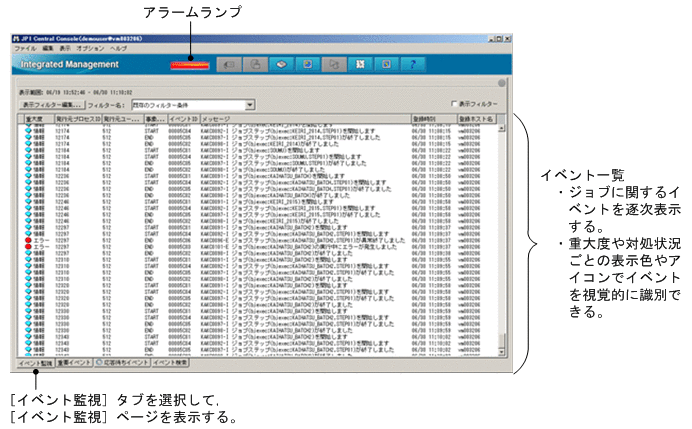The width and height of the screenshot is (692, 429).
Task: Click the 事象... column header
Action: tap(156, 119)
